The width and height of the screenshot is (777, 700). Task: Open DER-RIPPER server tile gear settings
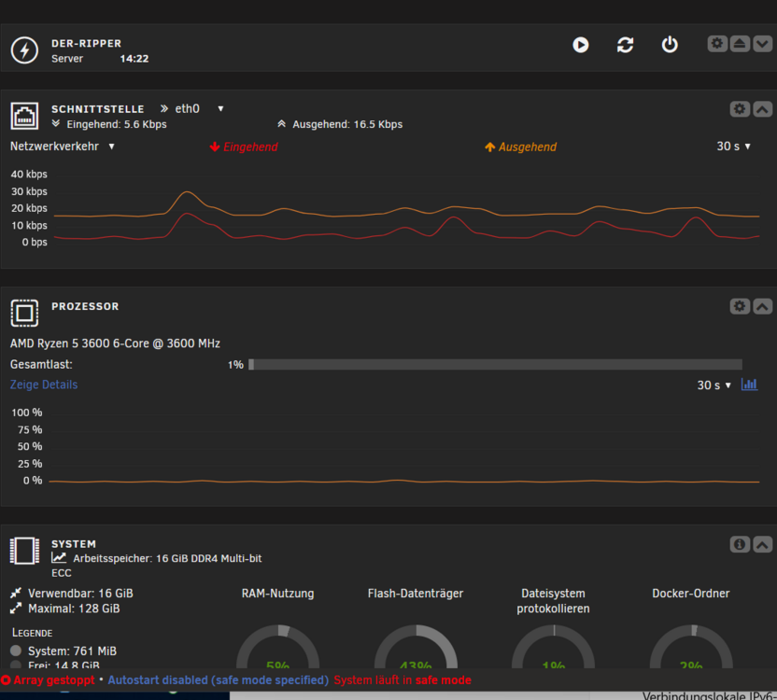[717, 44]
